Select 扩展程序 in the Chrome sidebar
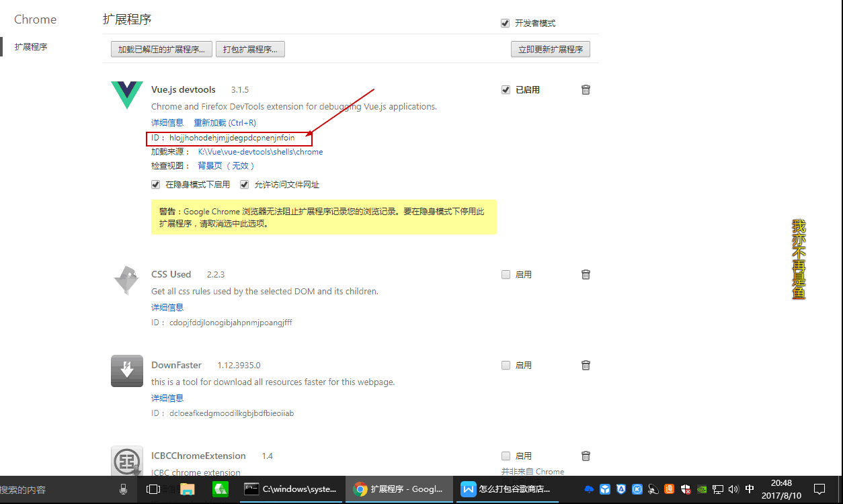Image resolution: width=843 pixels, height=504 pixels. (x=31, y=47)
